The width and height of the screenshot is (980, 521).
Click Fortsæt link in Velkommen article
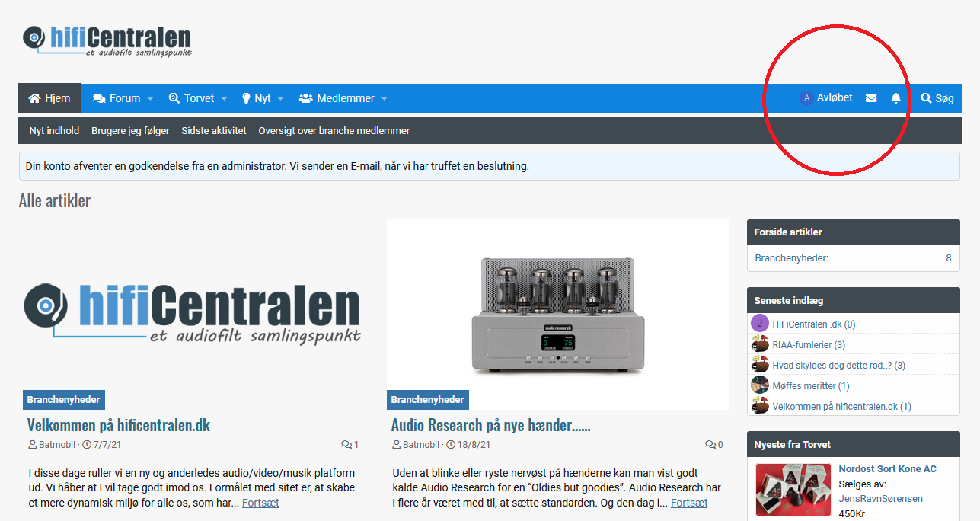[261, 503]
